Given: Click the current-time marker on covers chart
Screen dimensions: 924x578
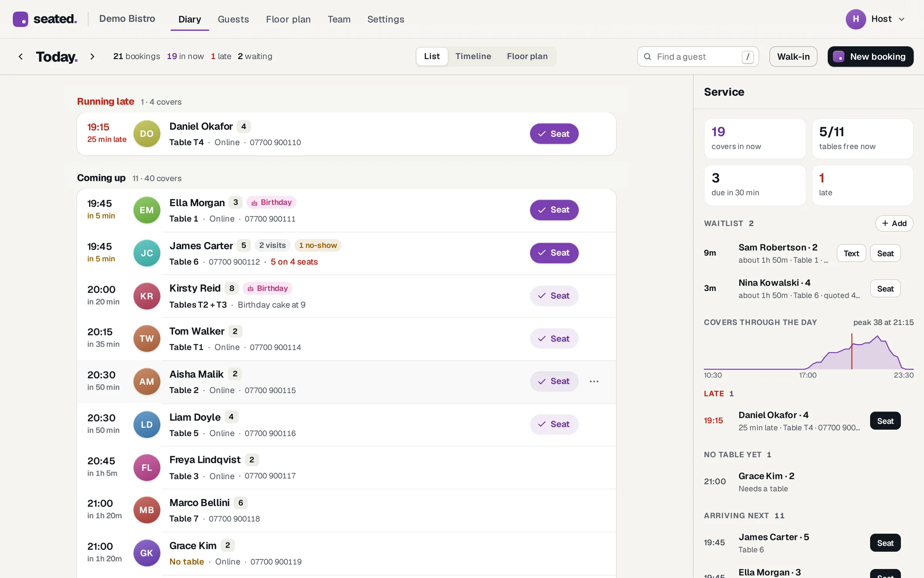Looking at the screenshot, I should 852,351.
